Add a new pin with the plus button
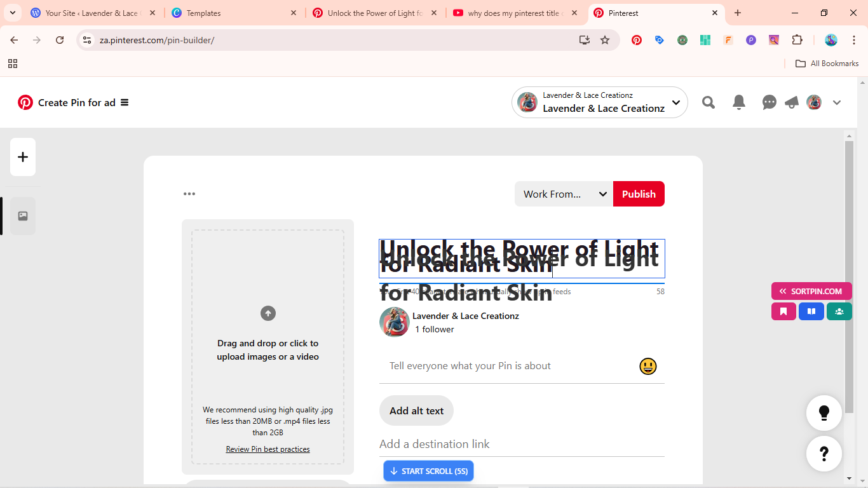The height and width of the screenshot is (488, 868). (x=23, y=157)
